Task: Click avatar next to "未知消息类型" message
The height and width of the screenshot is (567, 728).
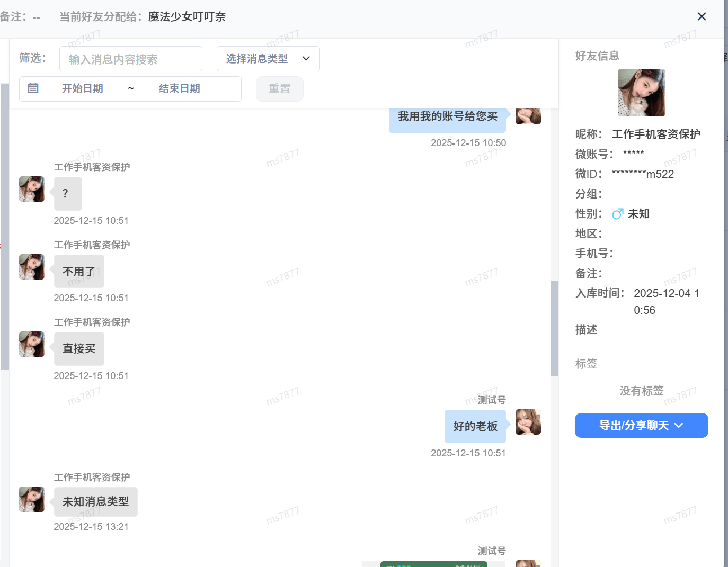Action: (x=32, y=499)
